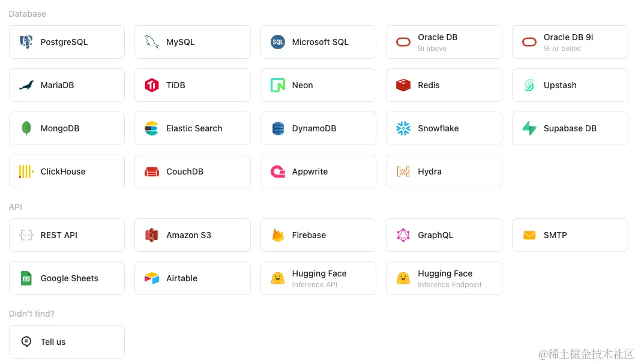The image size is (638, 364).
Task: Click the Elastic Search logo icon
Action: click(x=152, y=128)
